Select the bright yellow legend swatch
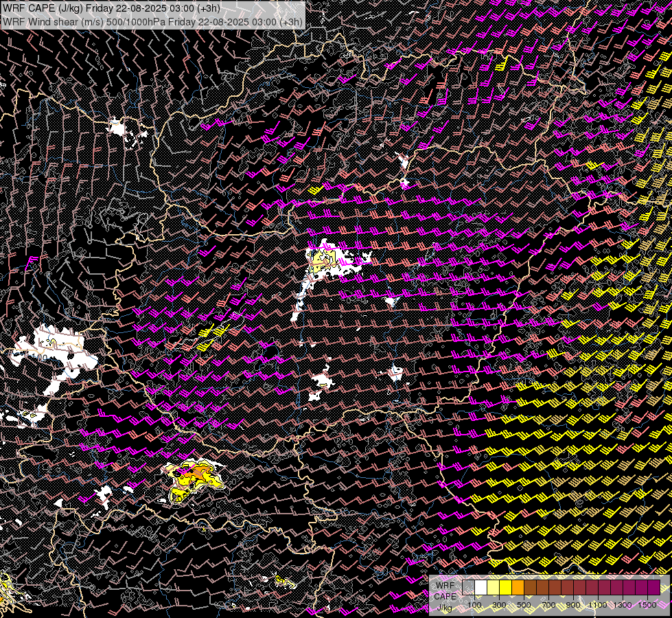Image resolution: width=672 pixels, height=618 pixels. coord(506,587)
